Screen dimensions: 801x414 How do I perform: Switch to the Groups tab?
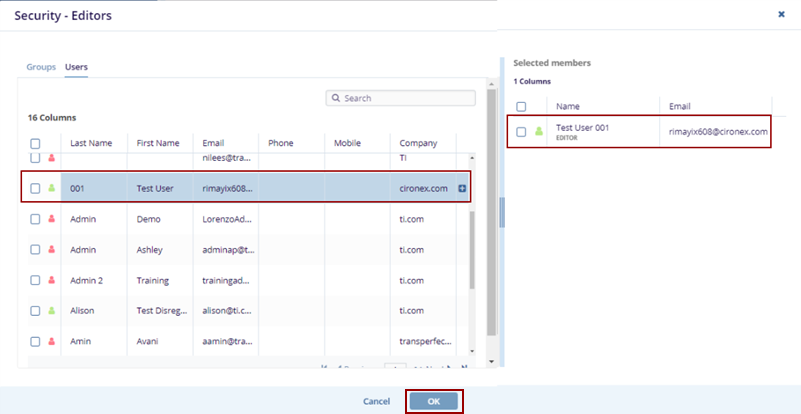point(41,67)
